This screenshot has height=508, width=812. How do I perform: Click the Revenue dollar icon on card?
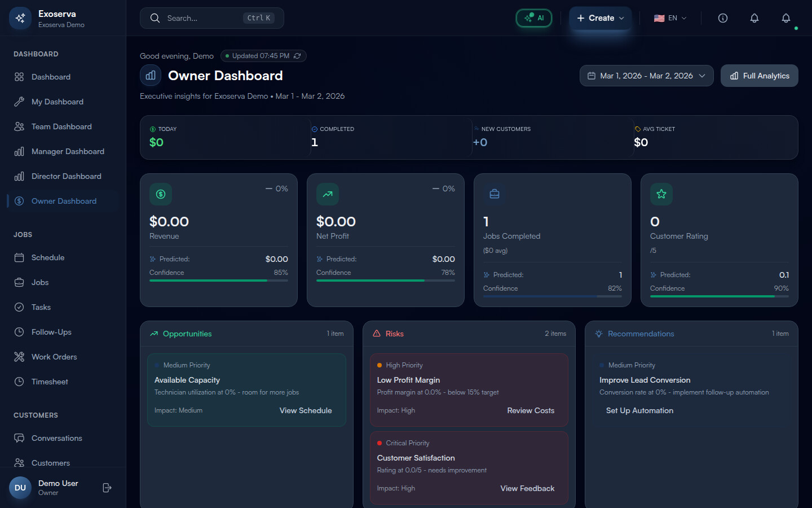(x=161, y=194)
